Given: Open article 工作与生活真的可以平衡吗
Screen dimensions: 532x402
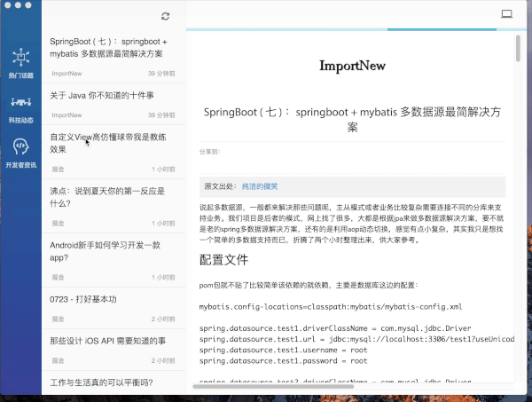Looking at the screenshot, I should click(x=113, y=382).
